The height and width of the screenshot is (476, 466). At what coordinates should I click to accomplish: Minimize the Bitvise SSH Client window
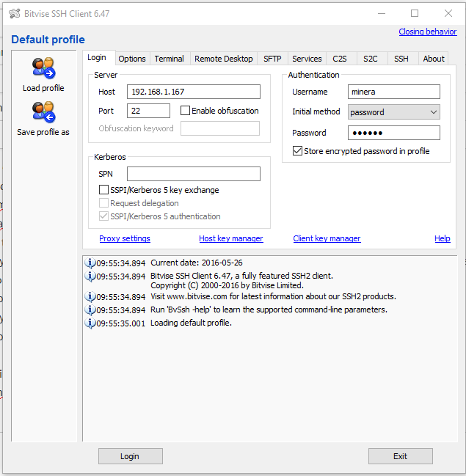pos(382,13)
